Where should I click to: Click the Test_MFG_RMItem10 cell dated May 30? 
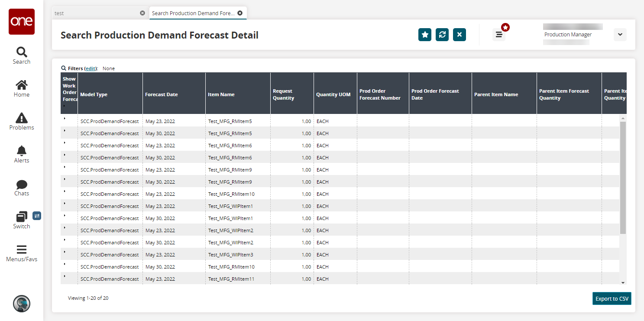238,267
